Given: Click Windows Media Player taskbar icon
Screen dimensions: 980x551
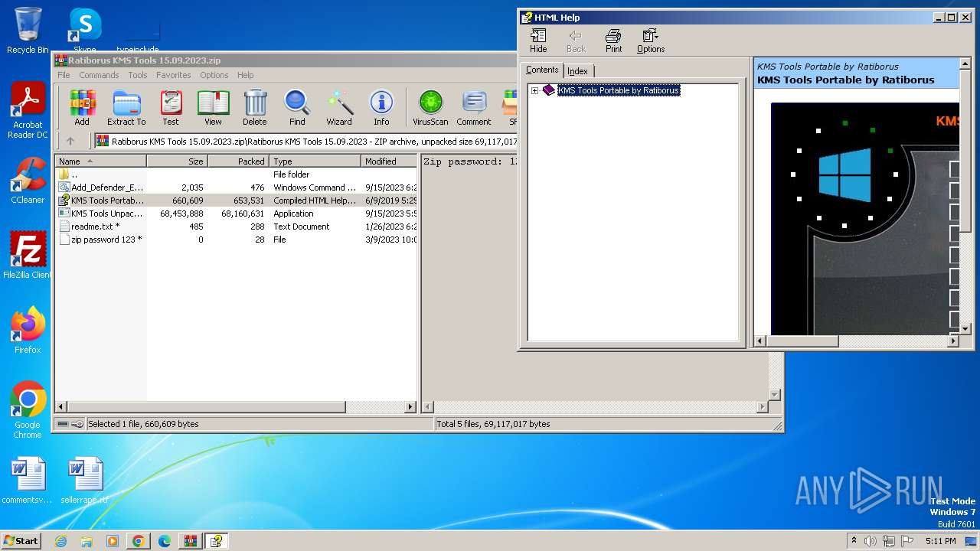Looking at the screenshot, I should click(x=113, y=541).
